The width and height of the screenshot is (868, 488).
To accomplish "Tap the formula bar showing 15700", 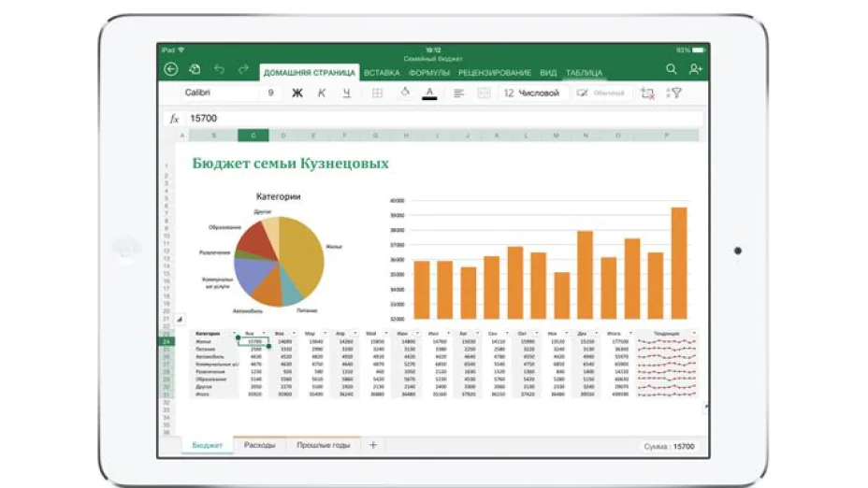I will tap(445, 119).
